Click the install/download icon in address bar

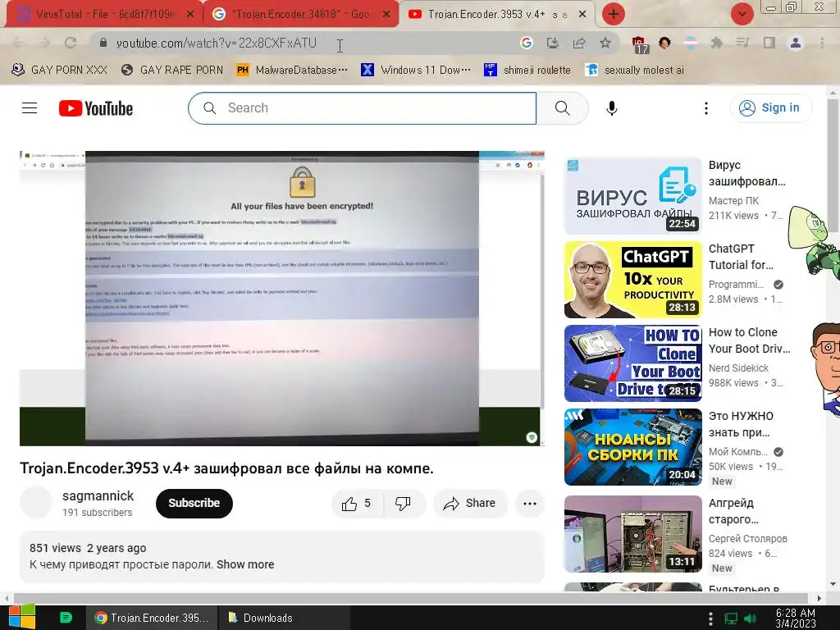[552, 43]
